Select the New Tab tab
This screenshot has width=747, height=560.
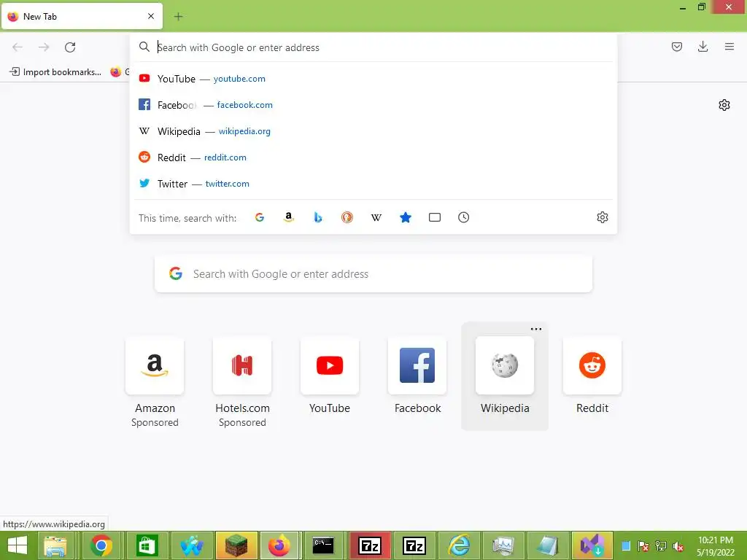tap(82, 16)
